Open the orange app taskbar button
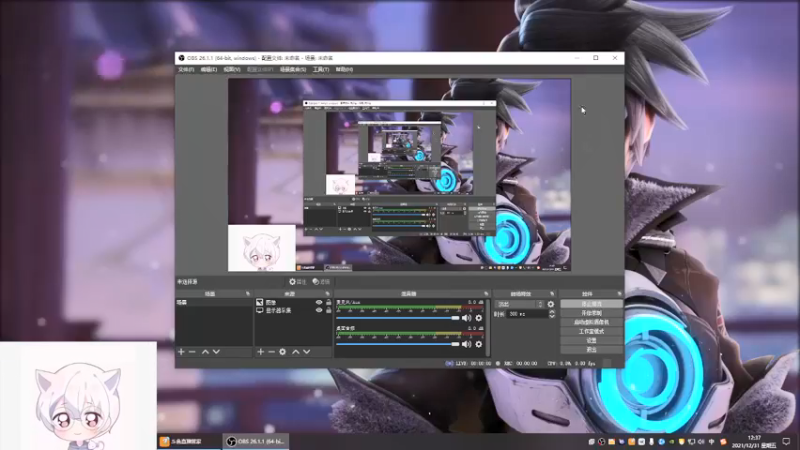This screenshot has height=450, width=800. 189,441
